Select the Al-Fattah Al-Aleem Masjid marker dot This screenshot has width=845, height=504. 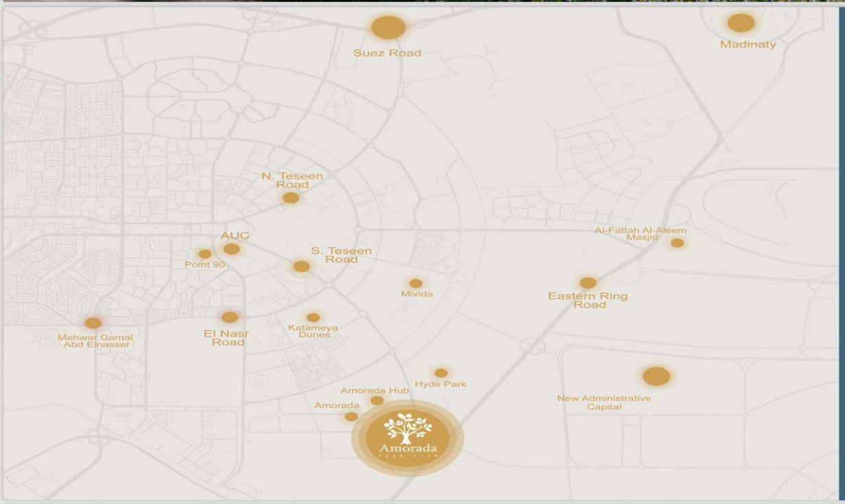click(x=677, y=243)
